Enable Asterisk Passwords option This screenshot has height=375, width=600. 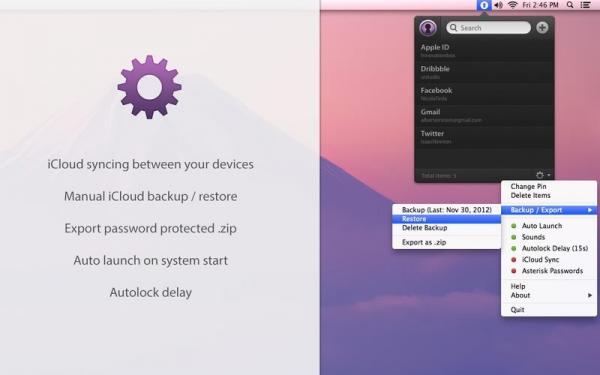(549, 271)
